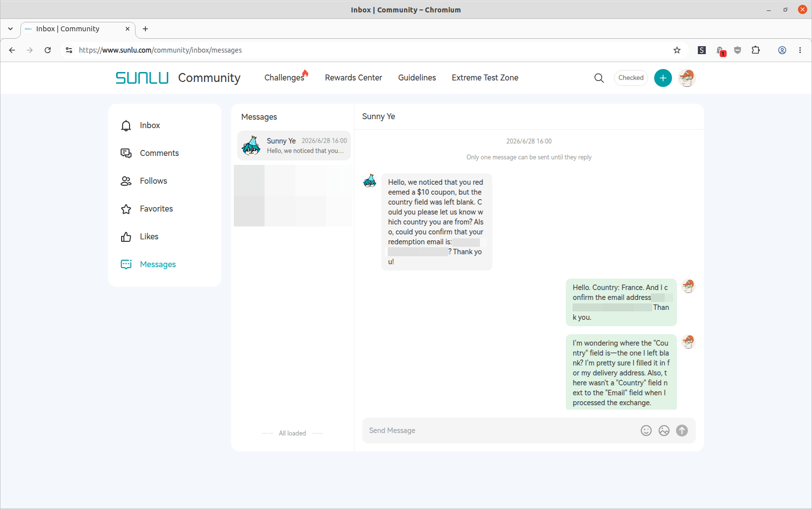Click the 2026/6/28 16:00 chat timestamp
The height and width of the screenshot is (509, 812).
(x=529, y=142)
